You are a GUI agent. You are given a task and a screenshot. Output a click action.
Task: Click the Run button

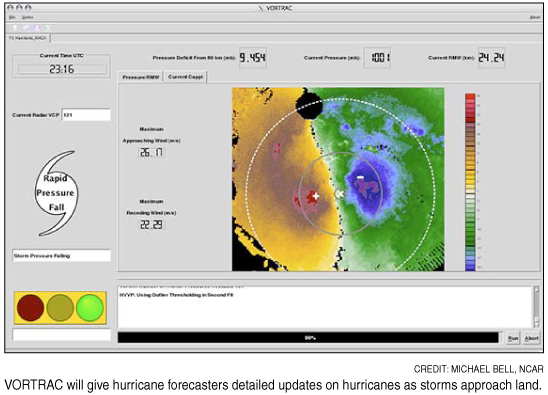pos(513,338)
